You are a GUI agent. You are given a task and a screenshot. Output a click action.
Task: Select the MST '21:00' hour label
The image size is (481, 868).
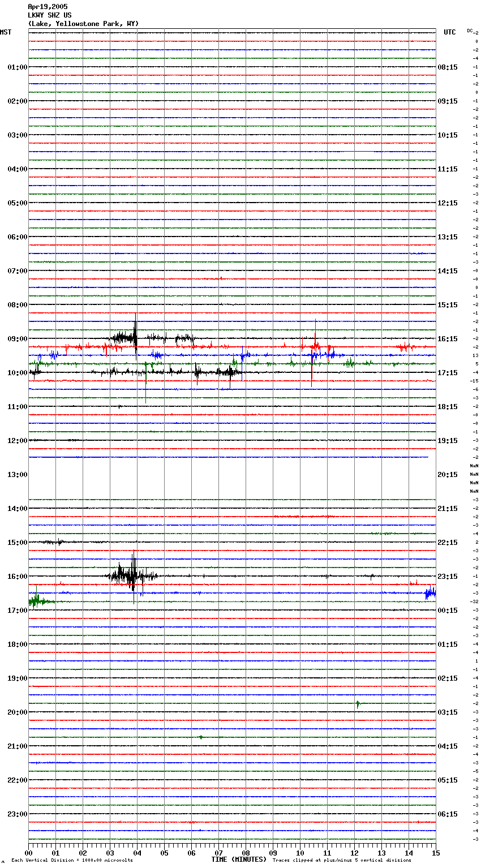(x=18, y=746)
